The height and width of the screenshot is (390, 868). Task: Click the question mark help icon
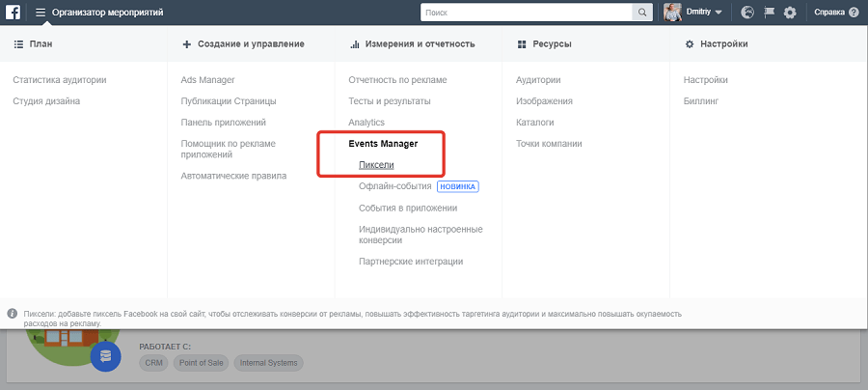[x=854, y=13]
